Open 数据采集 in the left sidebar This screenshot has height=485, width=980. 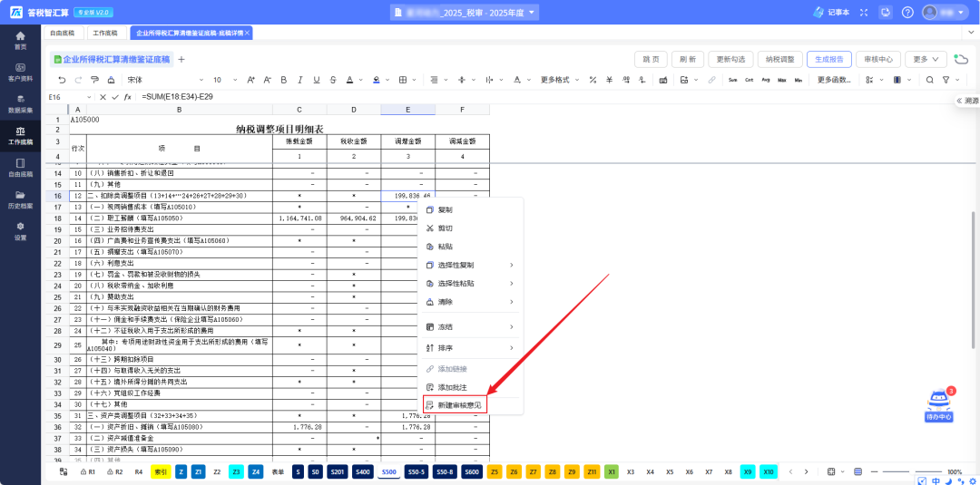tap(20, 103)
